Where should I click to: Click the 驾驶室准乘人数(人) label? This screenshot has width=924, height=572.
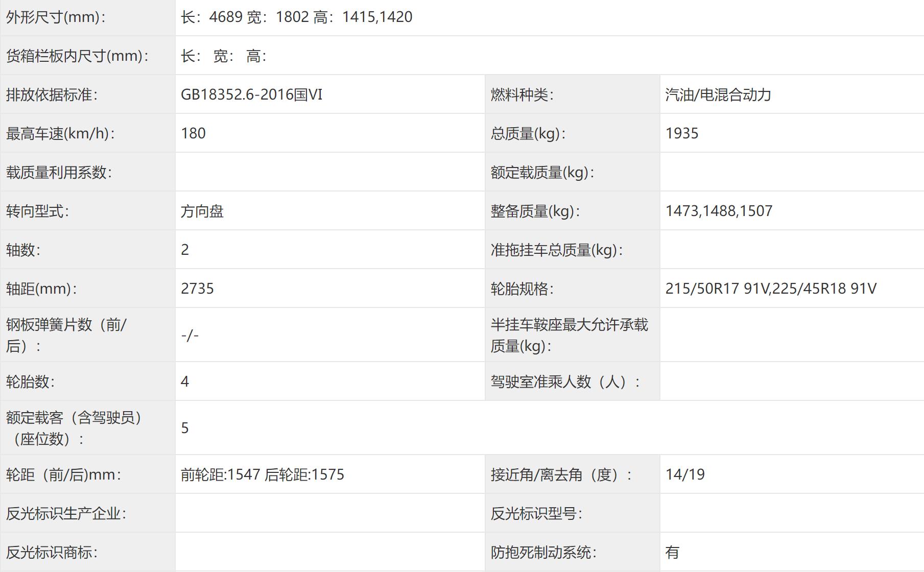point(566,382)
